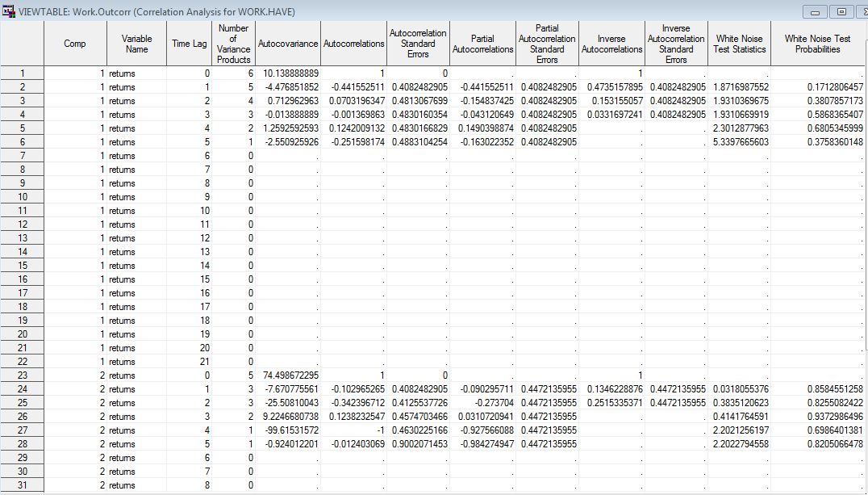Click white noise probability 0.8205066478
The image size is (868, 495).
click(818, 444)
